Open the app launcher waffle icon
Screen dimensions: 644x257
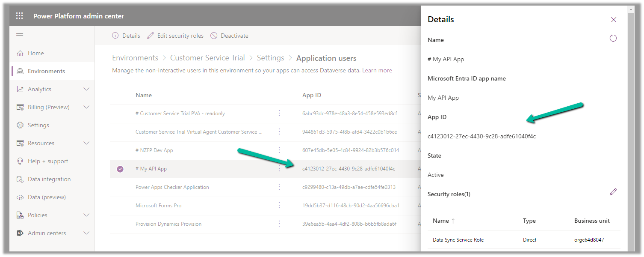click(20, 16)
